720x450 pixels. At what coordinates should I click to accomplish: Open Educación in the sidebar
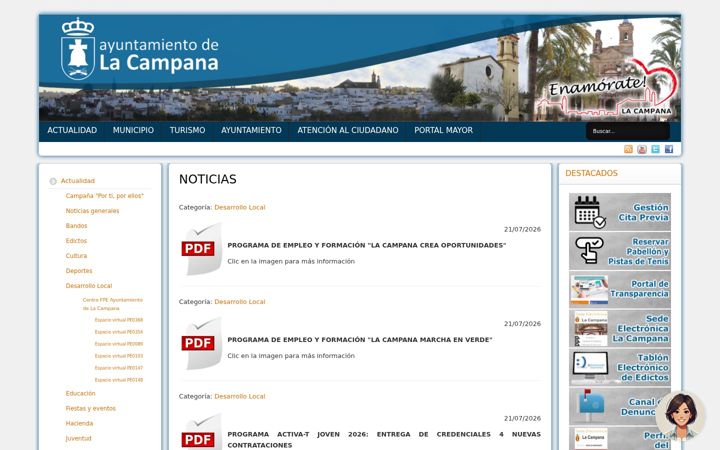tap(80, 394)
